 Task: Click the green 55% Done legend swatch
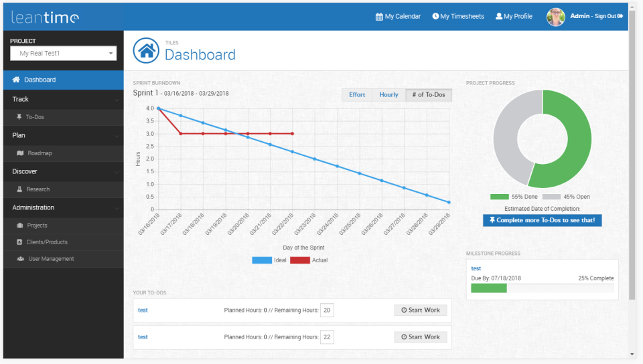(x=500, y=197)
